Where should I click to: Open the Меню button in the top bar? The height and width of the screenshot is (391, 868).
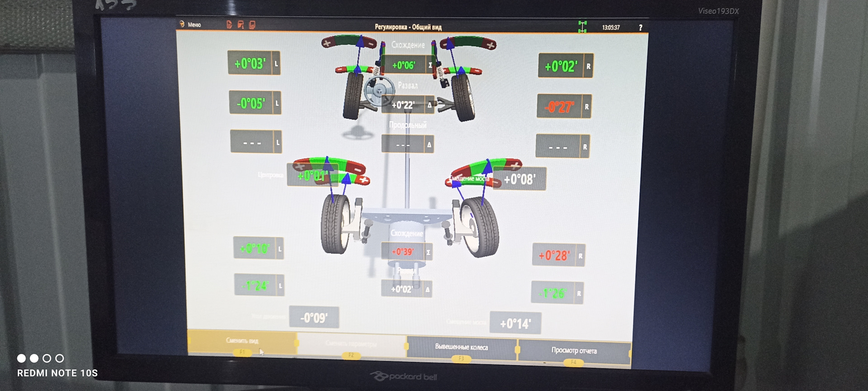tap(190, 24)
